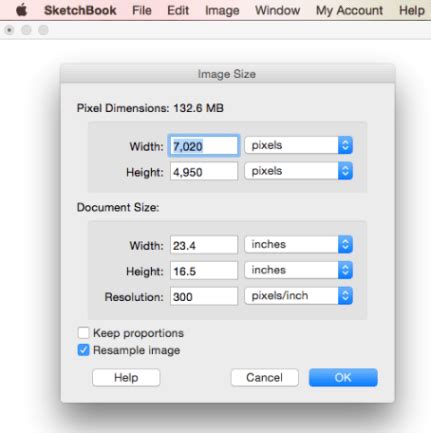Enable the Keep proportions checkbox
431x433 pixels.
83,333
